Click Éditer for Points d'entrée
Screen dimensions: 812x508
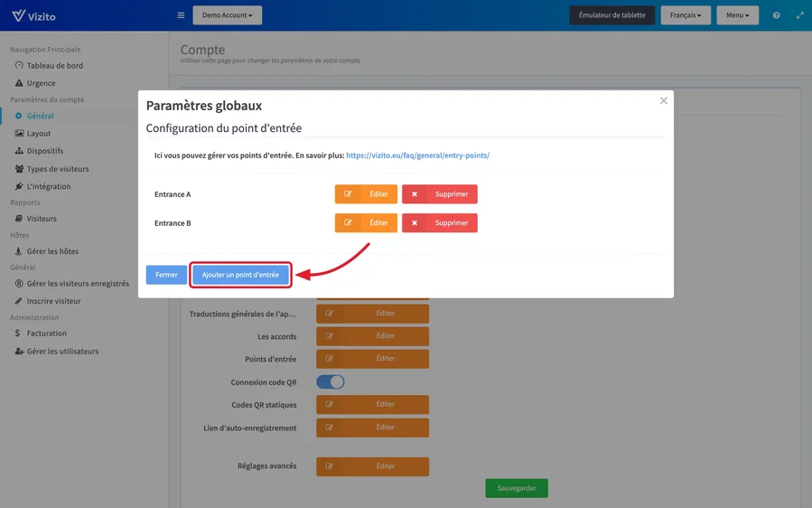pyautogui.click(x=372, y=359)
